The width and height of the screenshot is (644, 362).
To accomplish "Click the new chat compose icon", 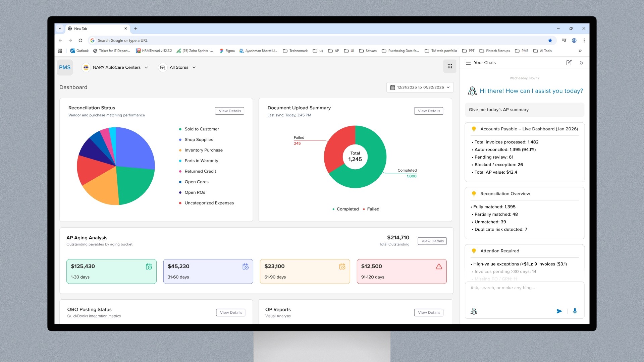I will tap(569, 63).
